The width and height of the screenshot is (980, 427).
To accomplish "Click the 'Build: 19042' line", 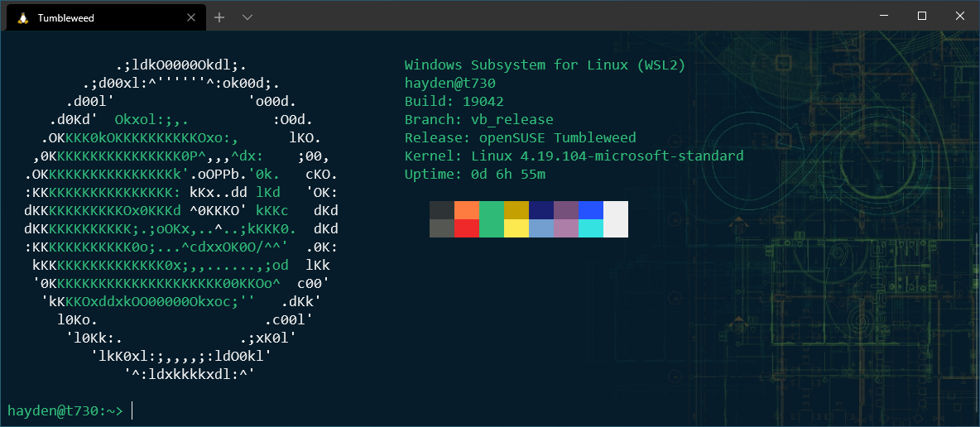I will pos(454,101).
